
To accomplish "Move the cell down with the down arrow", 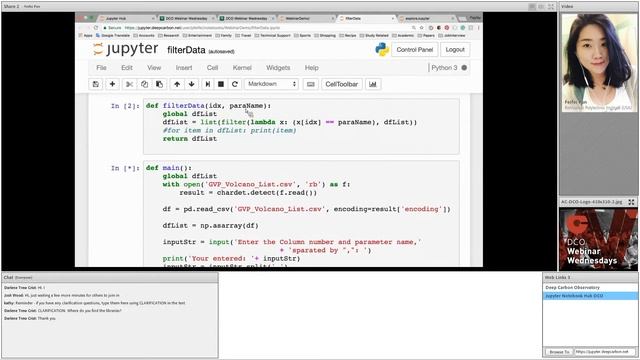I will pyautogui.click(x=191, y=84).
